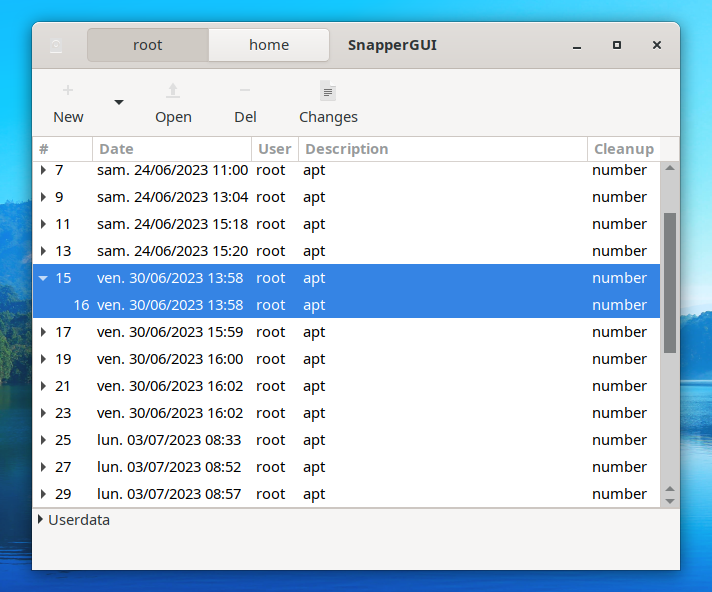Viewport: 712px width, 592px height.
Task: Open the dropdown arrow next to New
Action: 119,102
